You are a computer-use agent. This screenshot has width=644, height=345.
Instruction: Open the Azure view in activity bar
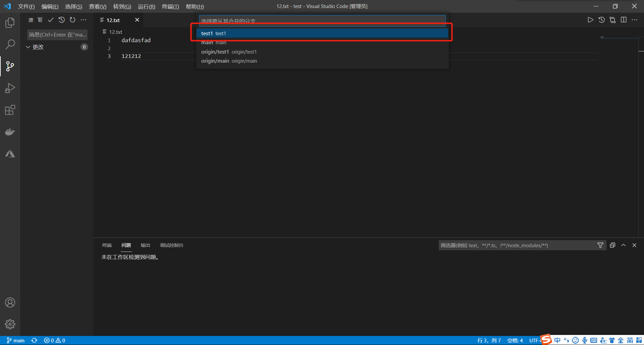click(10, 154)
